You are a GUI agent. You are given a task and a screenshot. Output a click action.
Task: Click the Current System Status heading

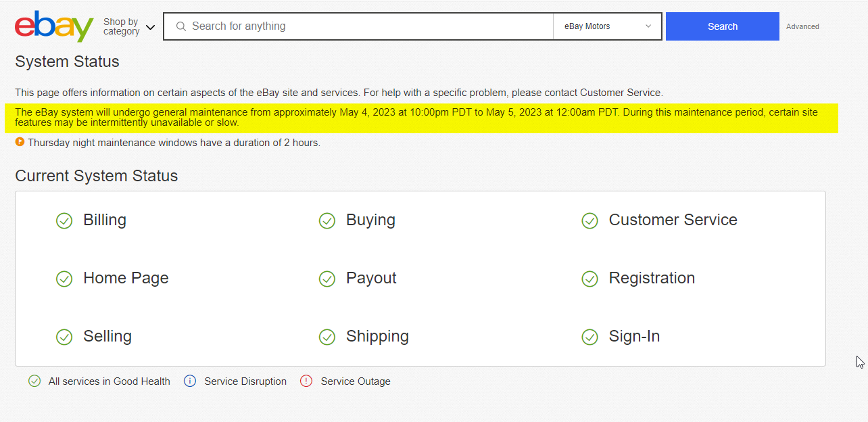[x=96, y=176]
